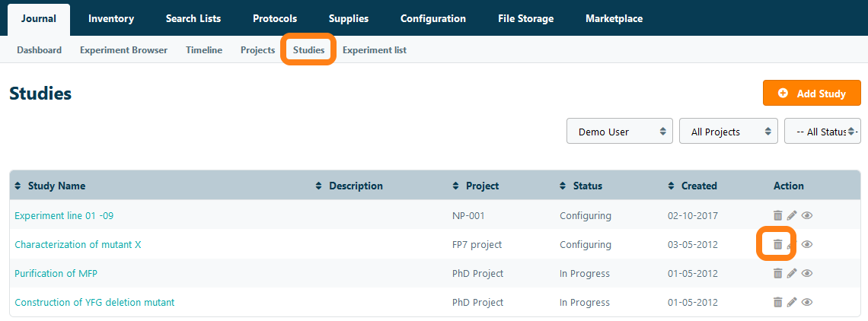This screenshot has width=868, height=321.
Task: Switch to the Inventory tab
Action: pos(111,19)
